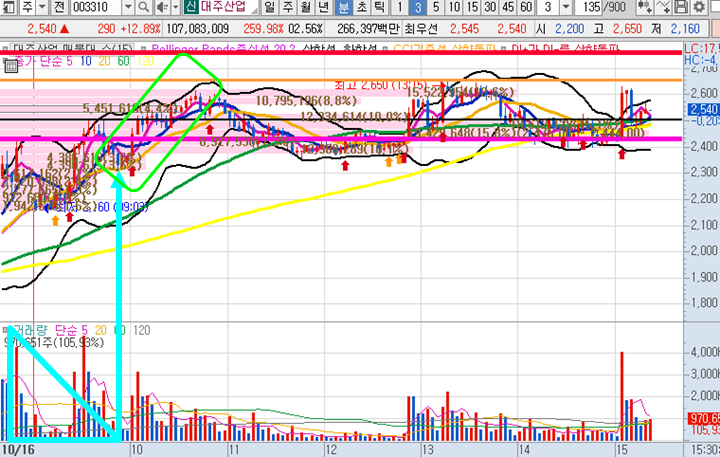Click the 10/16 date label on time axis
The height and width of the screenshot is (457, 720).
(18, 449)
